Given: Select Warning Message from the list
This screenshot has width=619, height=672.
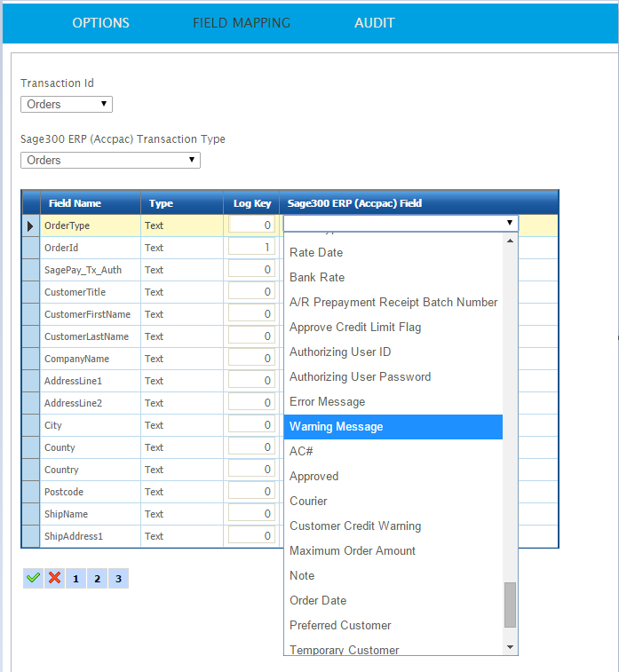Looking at the screenshot, I should click(393, 427).
